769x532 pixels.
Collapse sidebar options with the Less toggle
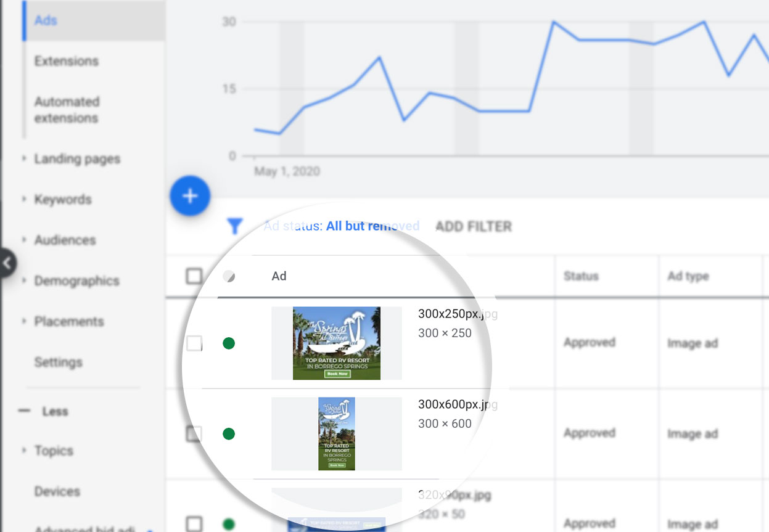54,411
